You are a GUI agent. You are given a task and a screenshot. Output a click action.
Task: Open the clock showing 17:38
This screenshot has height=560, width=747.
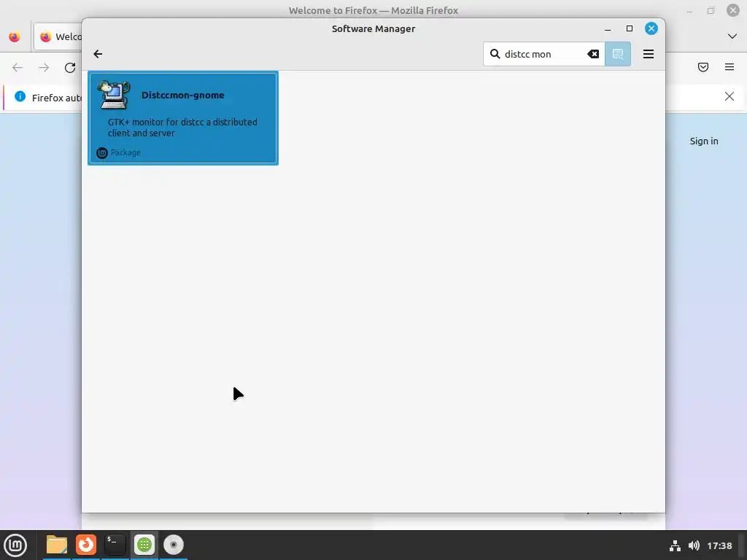point(719,545)
